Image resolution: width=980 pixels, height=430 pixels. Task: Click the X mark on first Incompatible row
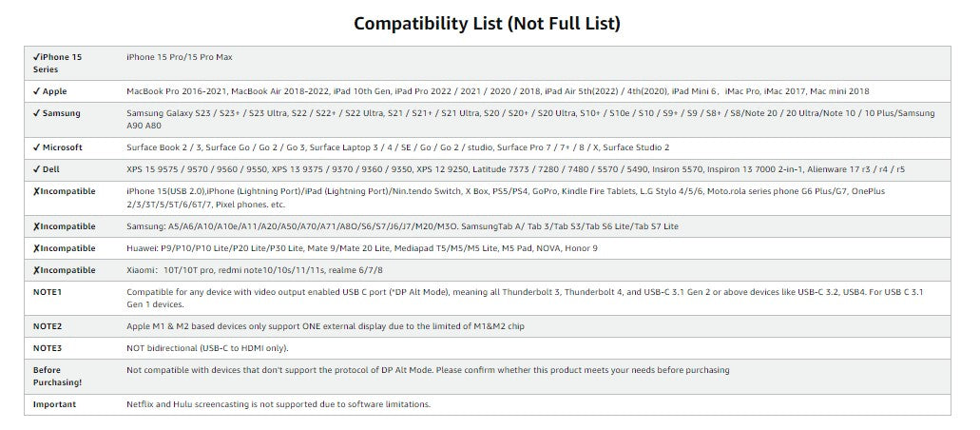pos(36,191)
